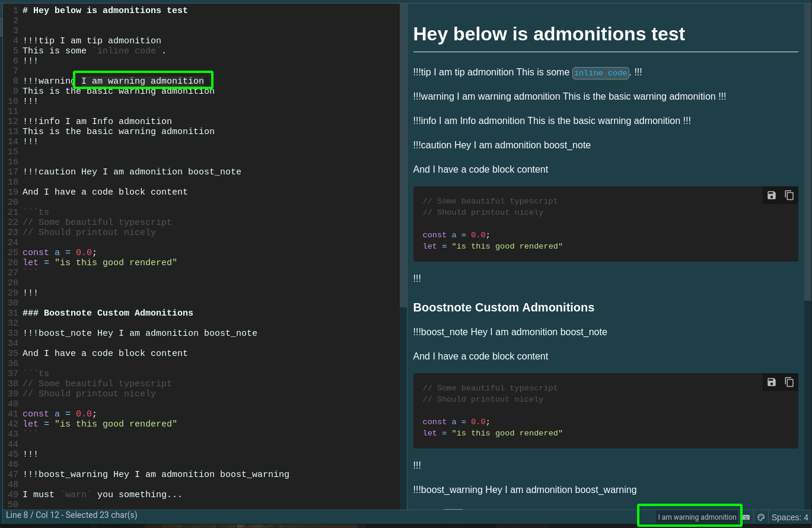This screenshot has height=528, width=812.
Task: Click the preview pane vertical scrollbar thumb
Action: click(x=807, y=153)
